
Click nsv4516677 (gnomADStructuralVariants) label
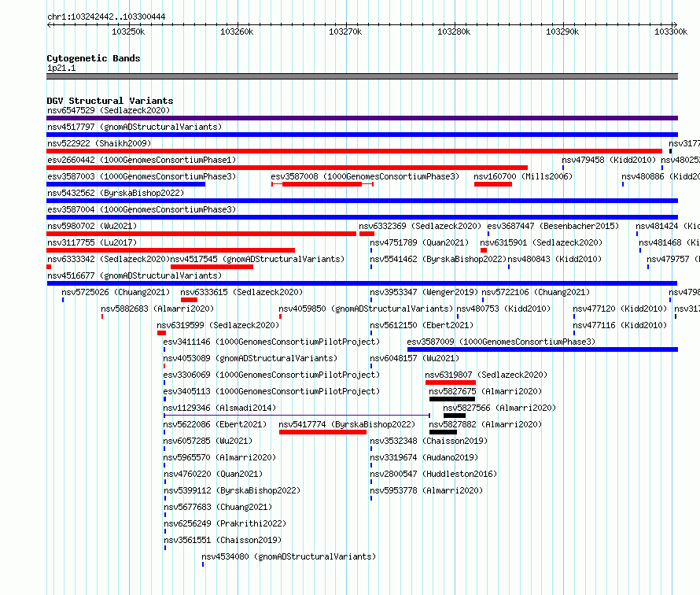[134, 275]
